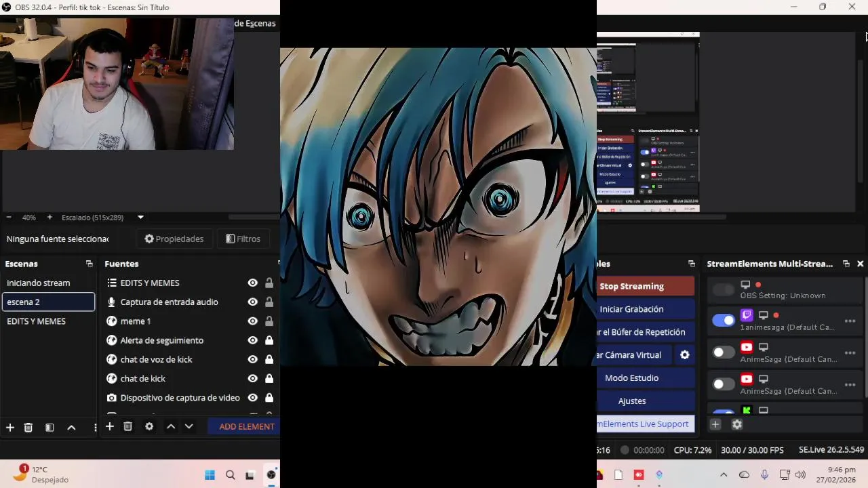This screenshot has height=488, width=868.
Task: Add a source with the Fuentes plus icon
Action: 109,426
